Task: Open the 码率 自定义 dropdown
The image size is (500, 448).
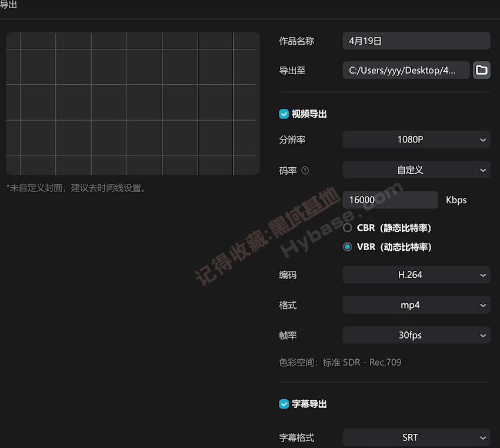Action: pyautogui.click(x=416, y=170)
